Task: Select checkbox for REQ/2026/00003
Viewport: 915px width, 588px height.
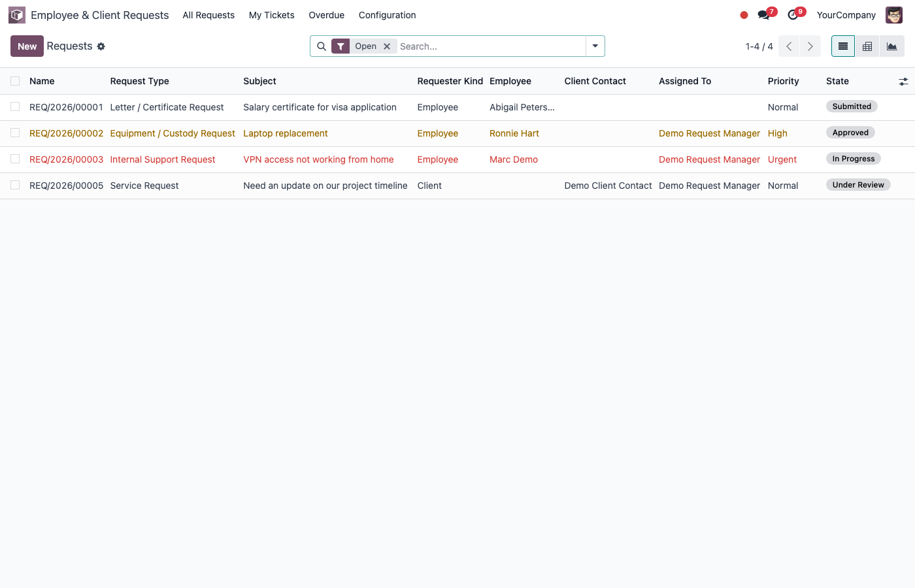Action: pos(15,159)
